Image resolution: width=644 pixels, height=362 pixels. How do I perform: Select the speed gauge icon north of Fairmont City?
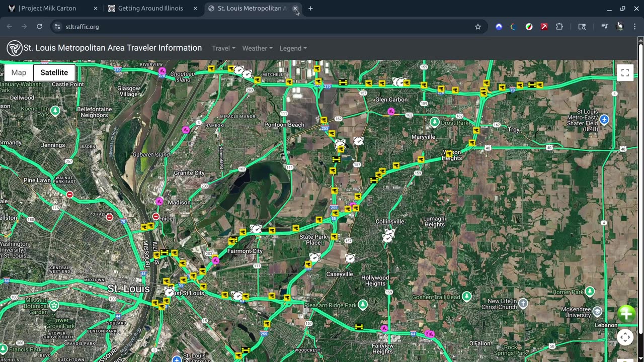click(x=256, y=229)
